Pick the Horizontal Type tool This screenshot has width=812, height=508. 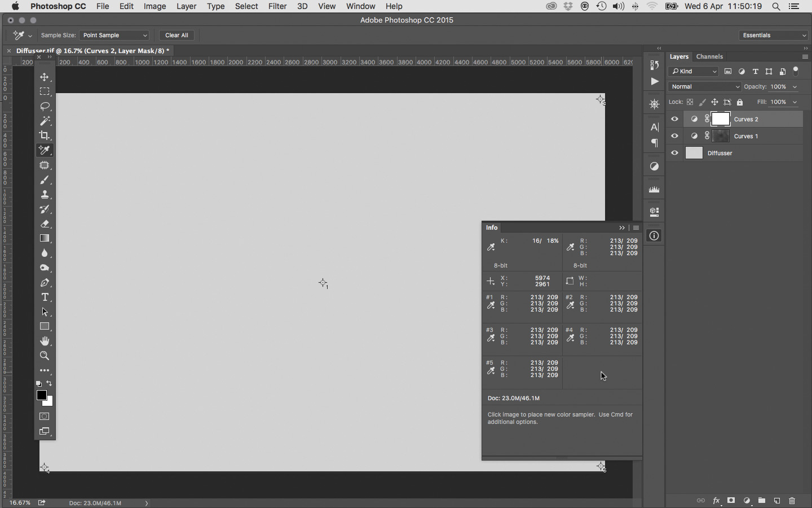[x=45, y=297]
